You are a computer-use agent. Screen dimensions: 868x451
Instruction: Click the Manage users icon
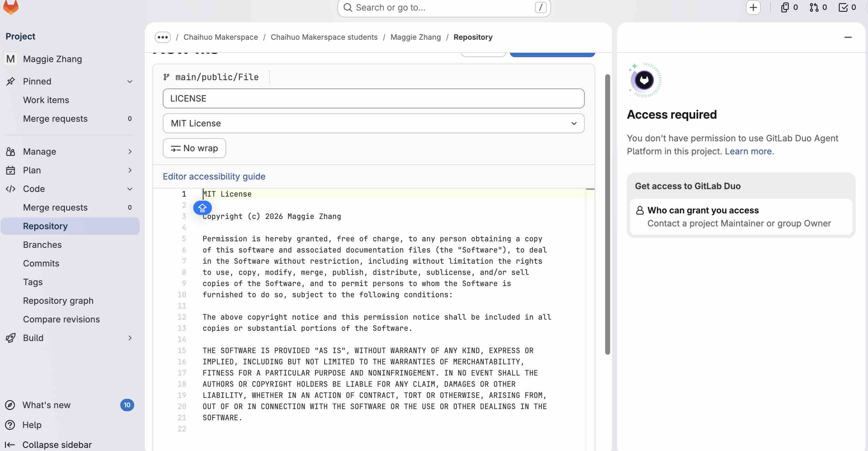11,152
